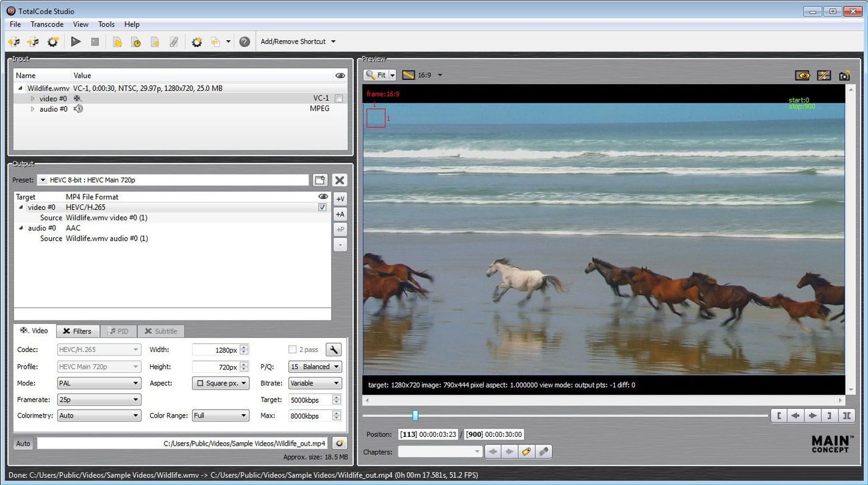
Task: Click the Auto output filename button
Action: [x=23, y=444]
